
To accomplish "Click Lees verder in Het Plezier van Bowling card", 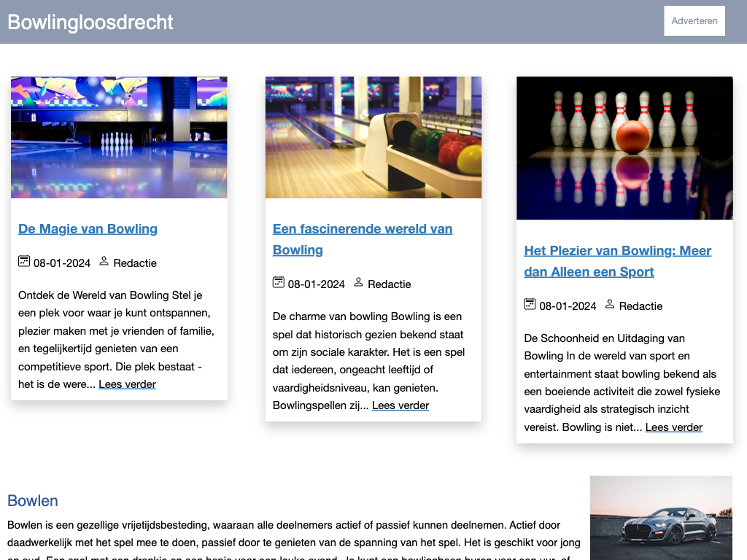I will 673,427.
